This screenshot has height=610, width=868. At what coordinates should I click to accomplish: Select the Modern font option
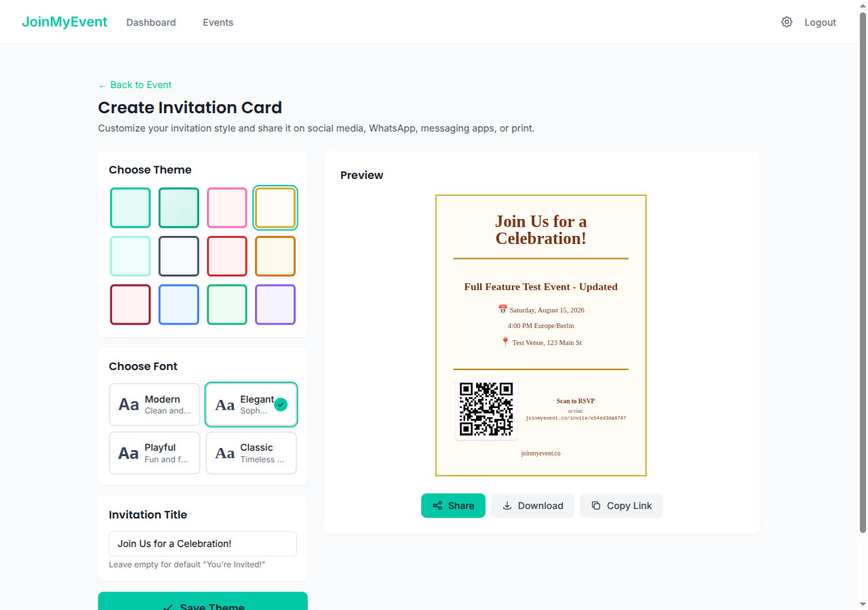[155, 405]
